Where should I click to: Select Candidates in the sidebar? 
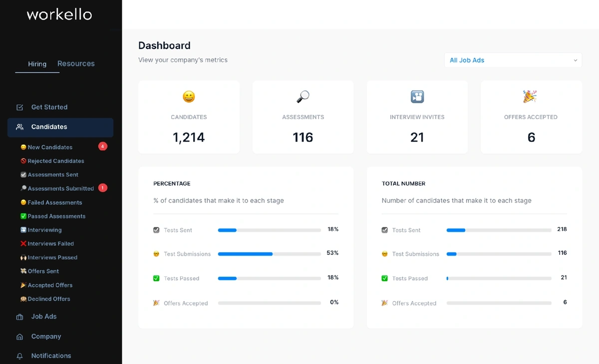[60, 127]
